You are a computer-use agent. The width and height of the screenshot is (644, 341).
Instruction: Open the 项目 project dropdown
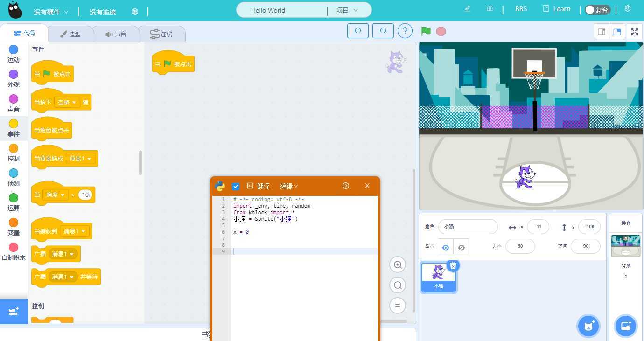[347, 10]
